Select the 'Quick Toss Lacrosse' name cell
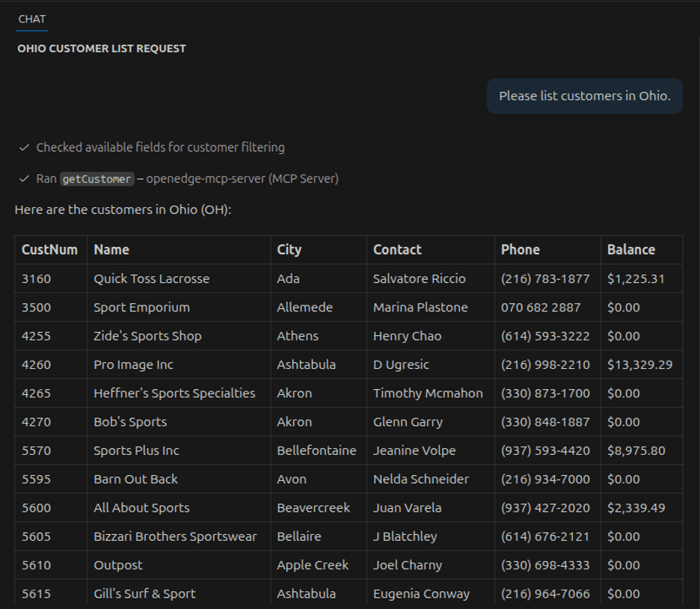Viewport: 700px width, 609px height. tap(151, 278)
